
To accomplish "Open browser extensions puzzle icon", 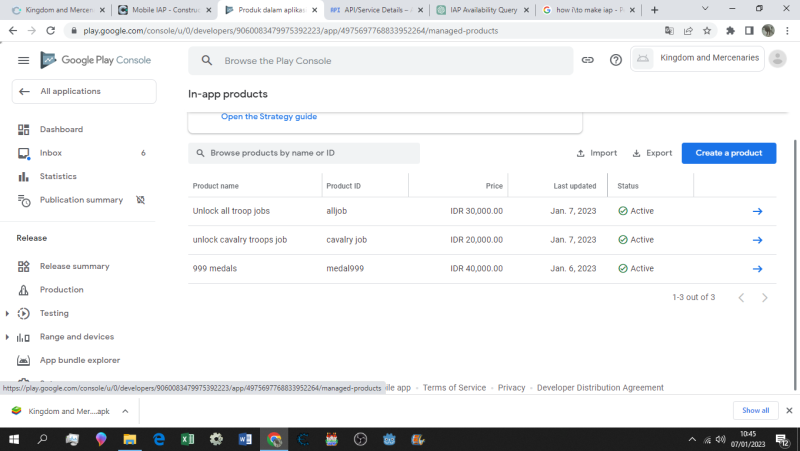I will pyautogui.click(x=730, y=31).
